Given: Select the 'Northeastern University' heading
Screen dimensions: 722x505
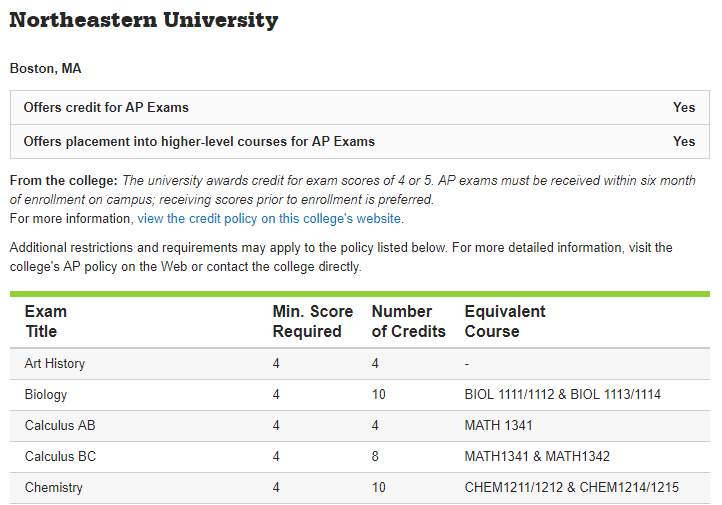Looking at the screenshot, I should click(144, 20).
